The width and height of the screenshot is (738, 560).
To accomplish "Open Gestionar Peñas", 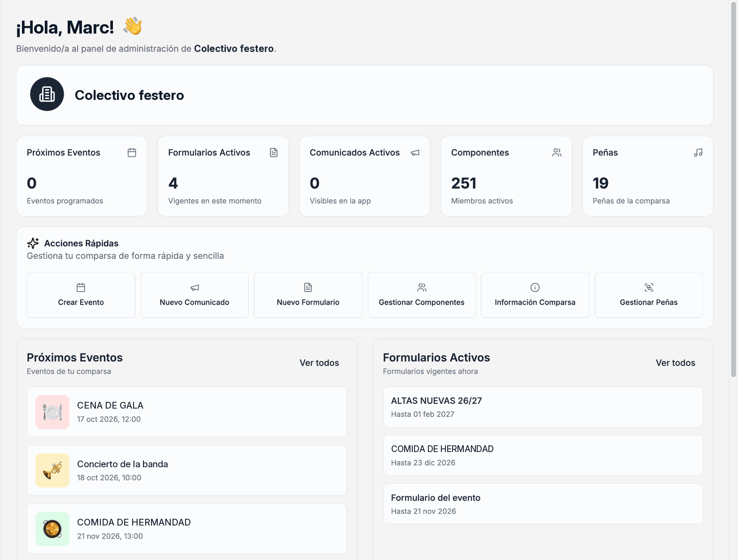I will tap(649, 295).
